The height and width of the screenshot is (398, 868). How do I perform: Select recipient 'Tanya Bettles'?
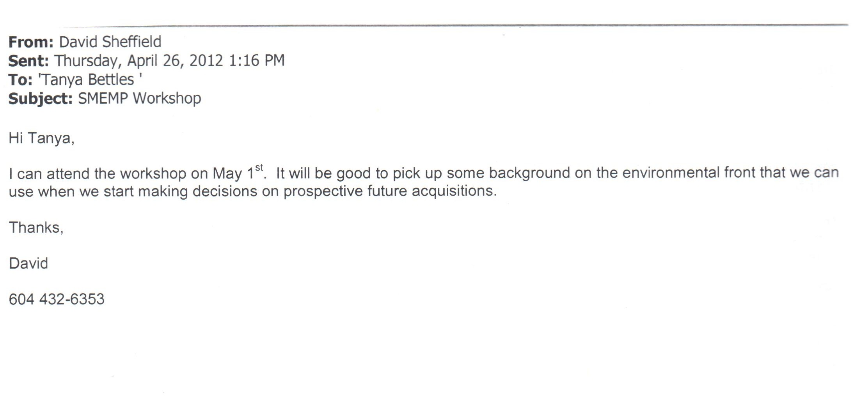(x=90, y=80)
